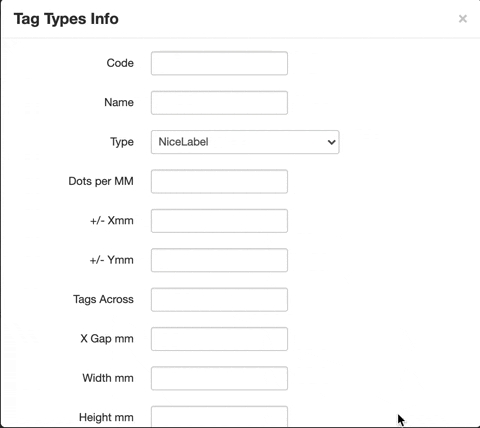
Task: Click the 'Type' label text
Action: pyautogui.click(x=122, y=142)
